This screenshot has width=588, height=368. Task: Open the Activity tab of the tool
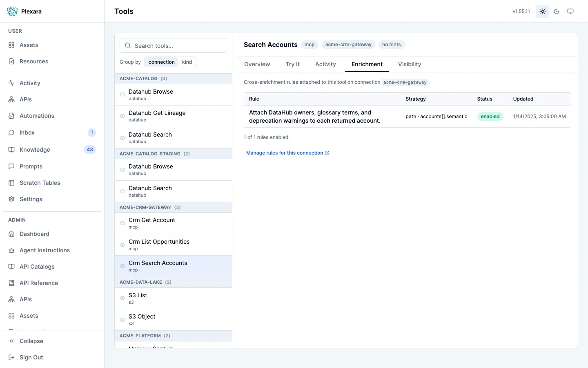[325, 64]
